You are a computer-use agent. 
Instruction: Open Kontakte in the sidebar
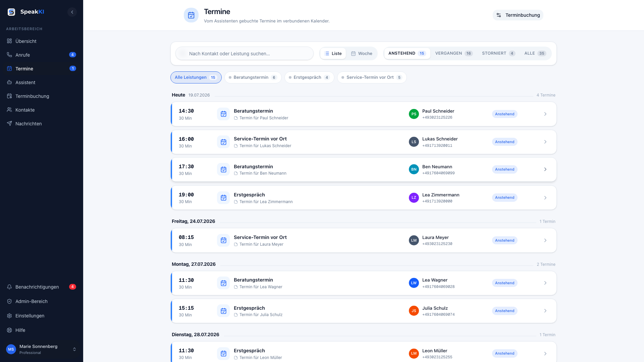pos(42,110)
